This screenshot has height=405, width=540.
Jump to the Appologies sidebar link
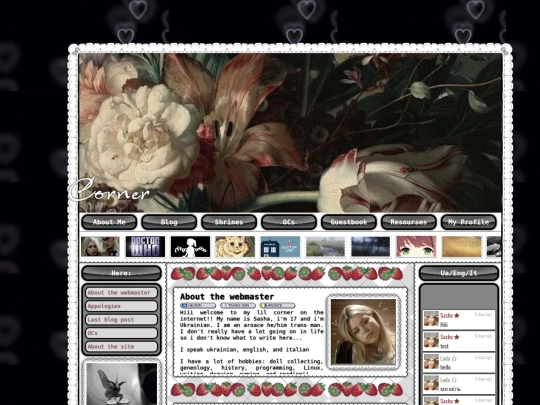[121, 306]
